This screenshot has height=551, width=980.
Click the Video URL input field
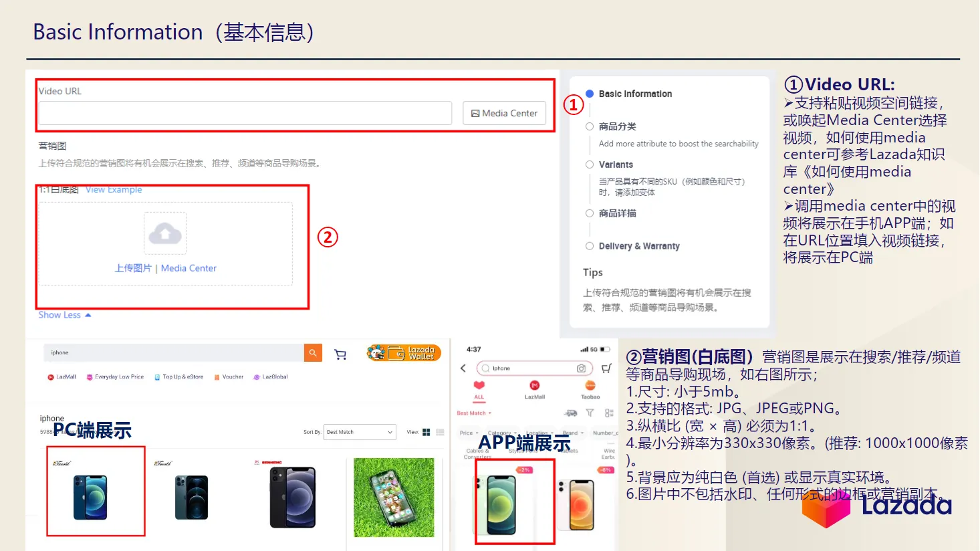(244, 113)
